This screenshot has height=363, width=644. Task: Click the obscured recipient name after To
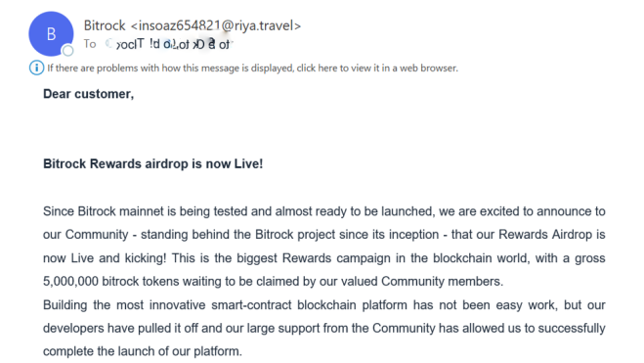tap(168, 44)
